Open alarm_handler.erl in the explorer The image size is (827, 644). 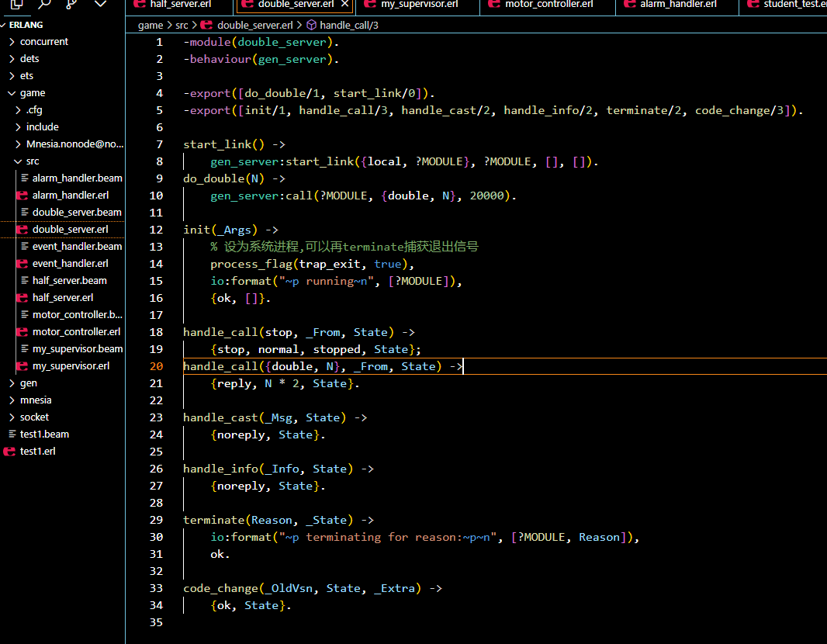tap(62, 196)
